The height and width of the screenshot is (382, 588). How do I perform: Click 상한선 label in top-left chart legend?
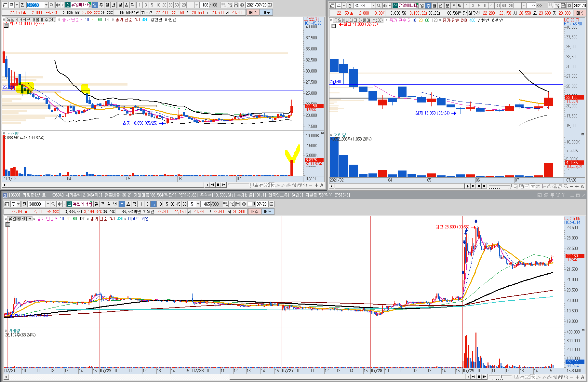(156, 20)
